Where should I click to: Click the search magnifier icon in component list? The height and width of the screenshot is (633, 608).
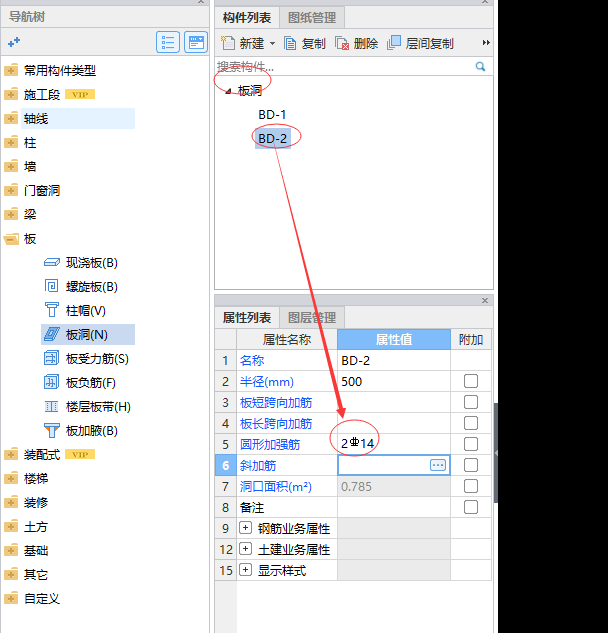click(x=480, y=67)
